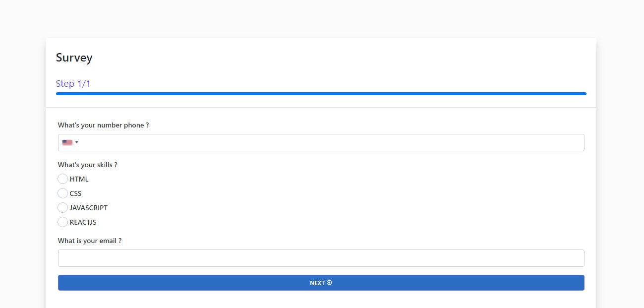Pick the JAVASCRIPT radio option circle
Viewport: 644px width, 308px height.
tap(62, 207)
